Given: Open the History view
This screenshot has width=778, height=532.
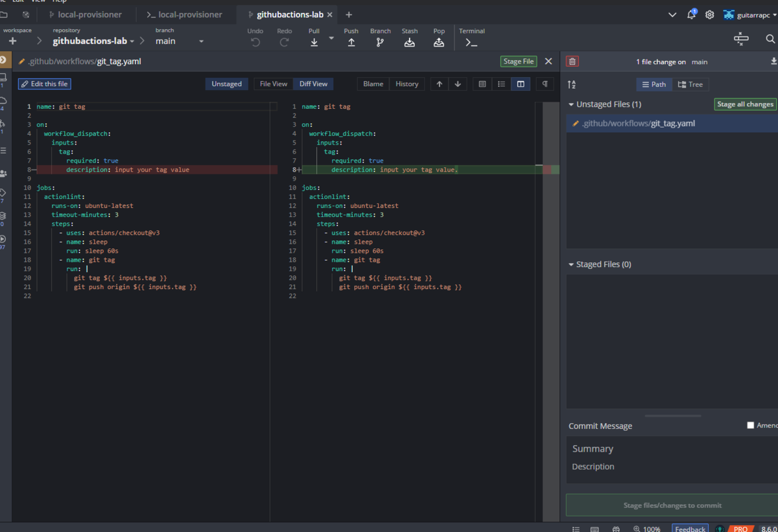Looking at the screenshot, I should point(407,84).
